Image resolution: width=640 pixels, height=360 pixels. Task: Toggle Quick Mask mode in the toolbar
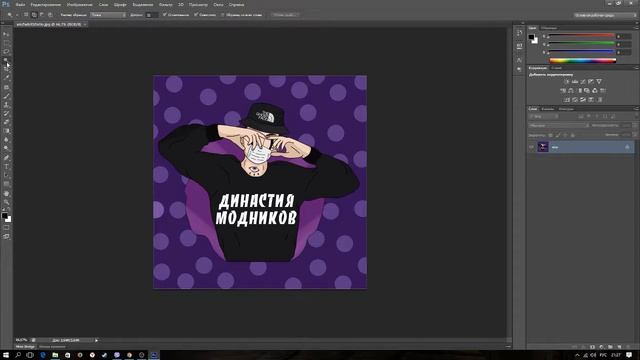[x=6, y=228]
